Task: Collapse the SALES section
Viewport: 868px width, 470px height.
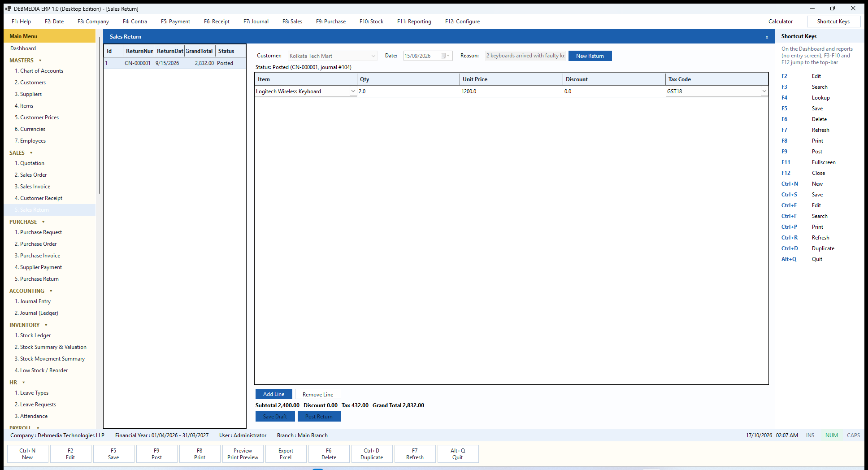Action: 31,153
